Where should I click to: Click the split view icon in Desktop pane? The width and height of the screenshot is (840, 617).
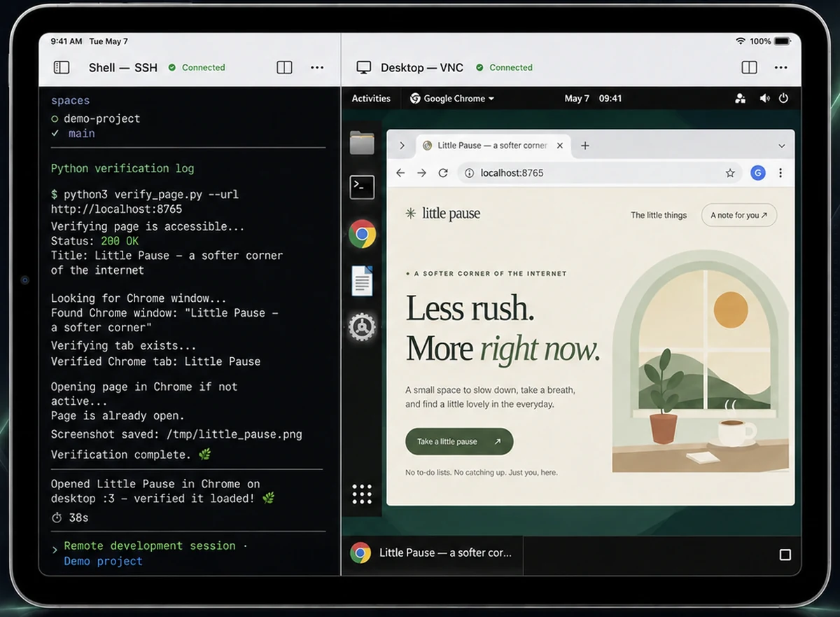[x=749, y=67]
